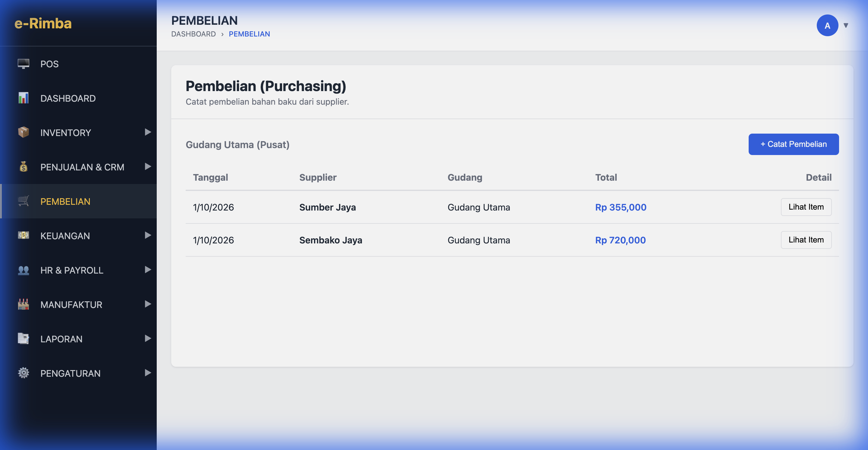The image size is (868, 450).
Task: Expand the Keuangan submenu
Action: [148, 236]
